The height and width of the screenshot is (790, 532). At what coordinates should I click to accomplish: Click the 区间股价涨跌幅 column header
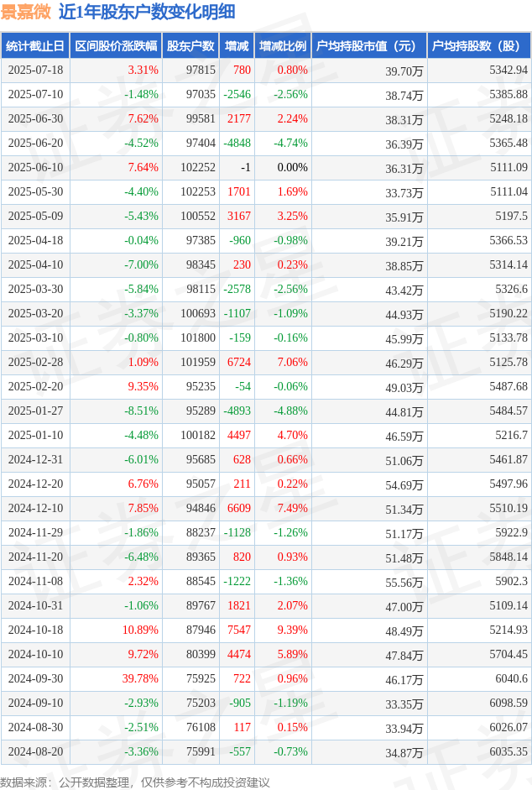click(x=116, y=46)
